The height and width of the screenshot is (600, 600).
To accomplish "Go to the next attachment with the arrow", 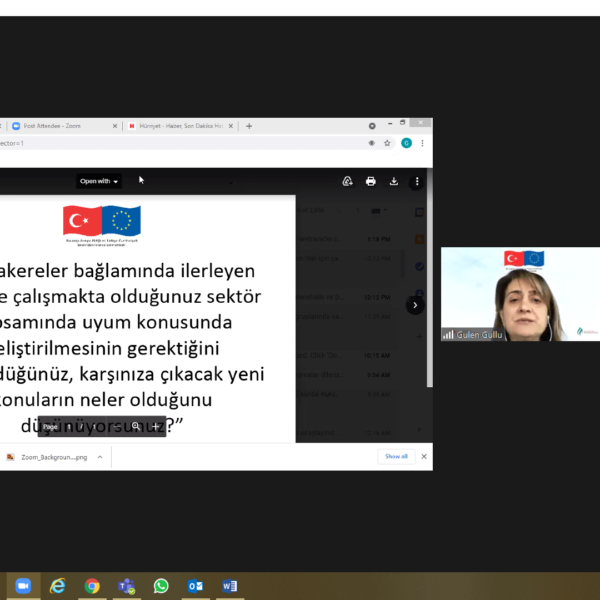I will point(415,305).
